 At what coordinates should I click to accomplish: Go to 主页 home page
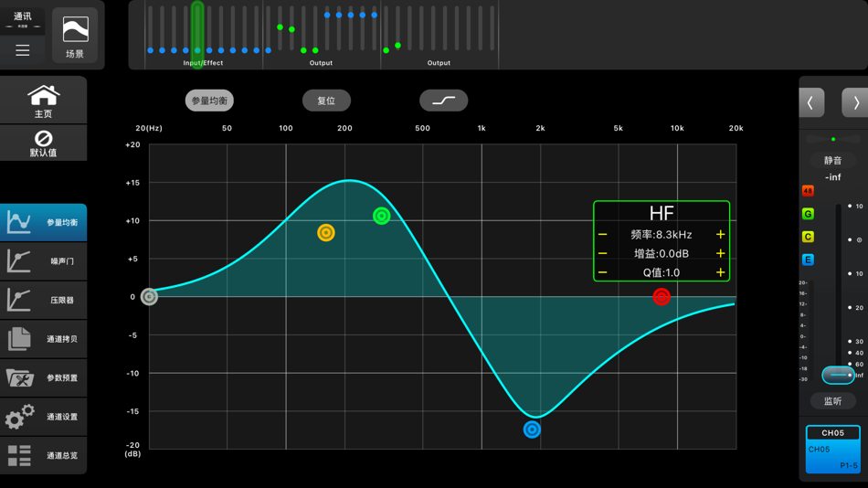click(43, 101)
